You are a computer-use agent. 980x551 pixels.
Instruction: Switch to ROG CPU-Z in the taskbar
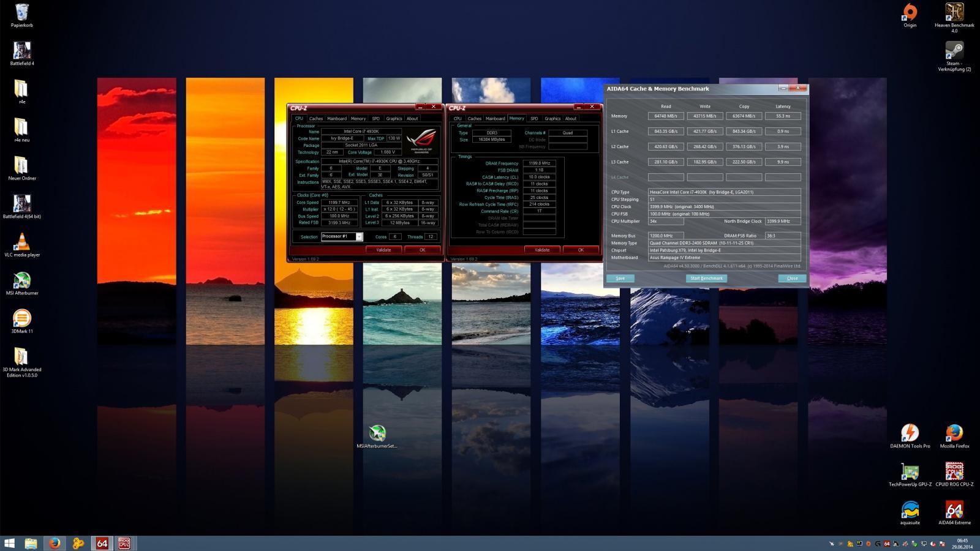[x=124, y=543]
